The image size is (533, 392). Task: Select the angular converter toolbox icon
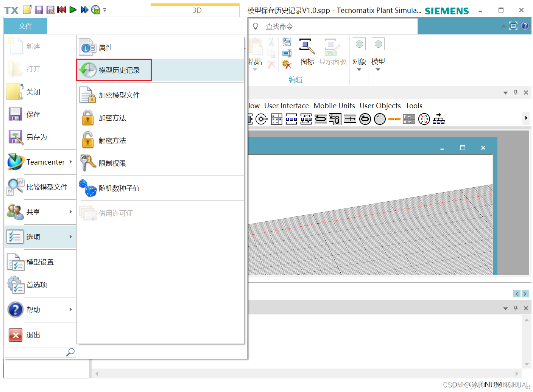tap(335, 119)
